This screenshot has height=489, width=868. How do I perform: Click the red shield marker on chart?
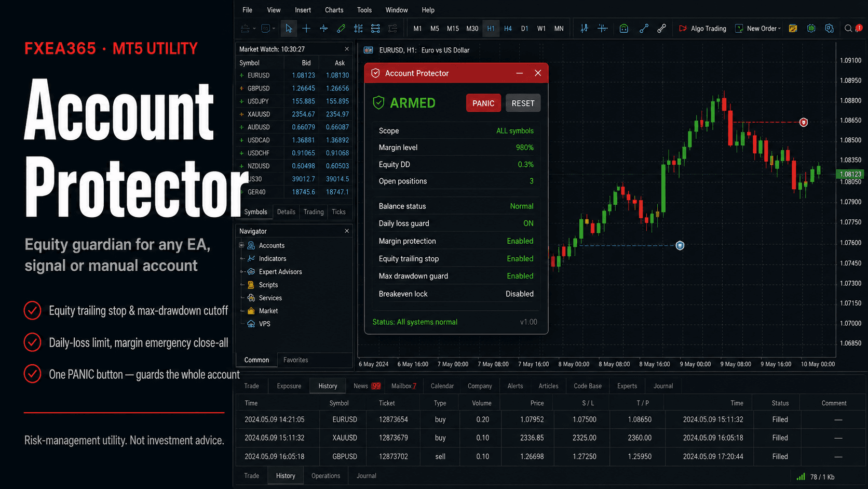(804, 123)
